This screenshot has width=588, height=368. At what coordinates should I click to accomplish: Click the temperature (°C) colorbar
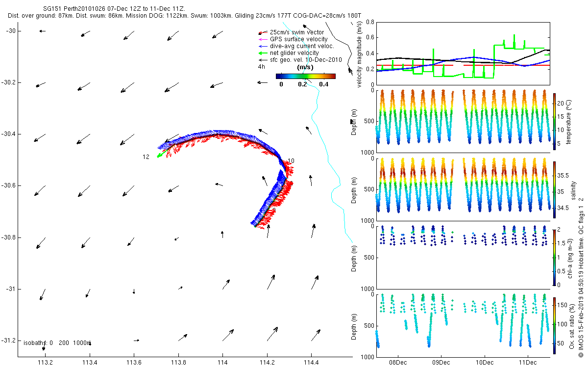555,121
